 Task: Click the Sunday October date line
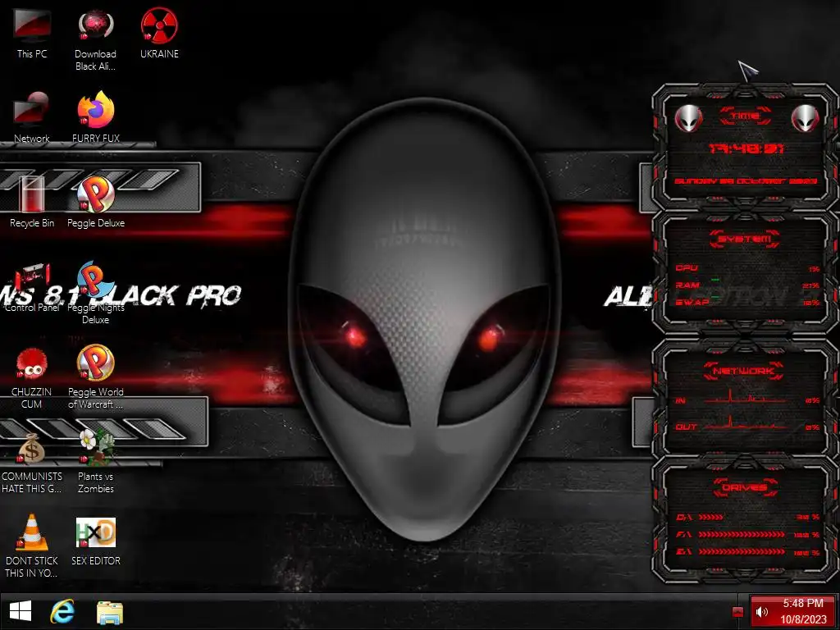[x=746, y=181]
